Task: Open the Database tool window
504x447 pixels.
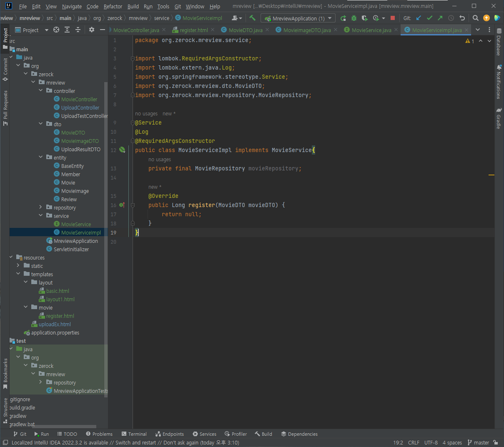Action: pos(499,42)
